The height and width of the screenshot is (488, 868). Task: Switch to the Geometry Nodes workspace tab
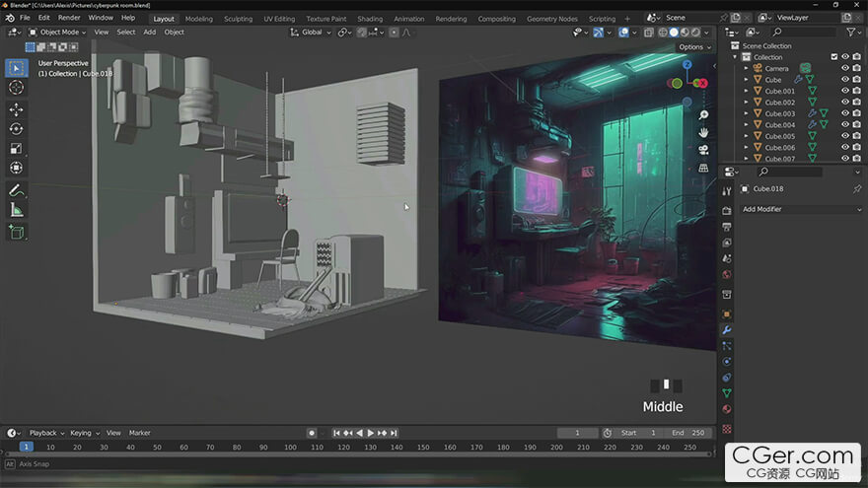(x=552, y=19)
